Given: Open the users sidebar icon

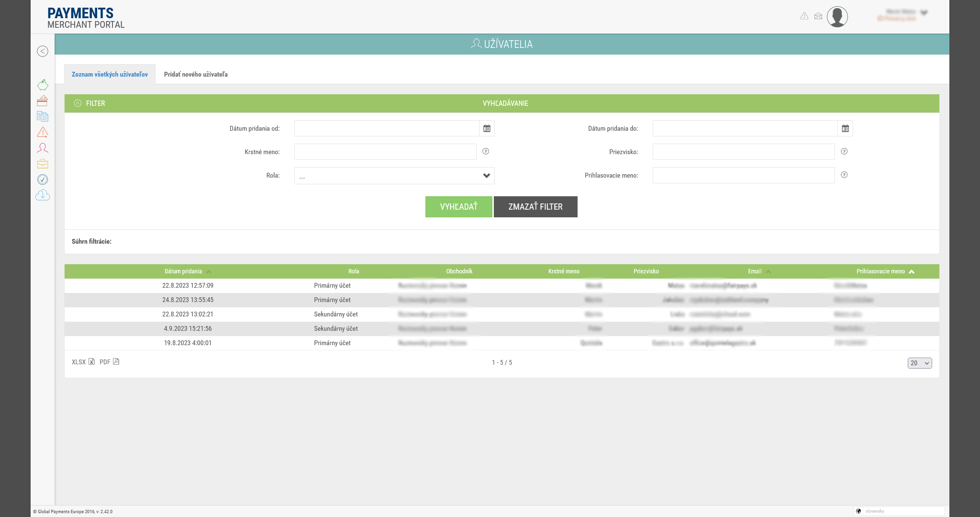Looking at the screenshot, I should 43,148.
